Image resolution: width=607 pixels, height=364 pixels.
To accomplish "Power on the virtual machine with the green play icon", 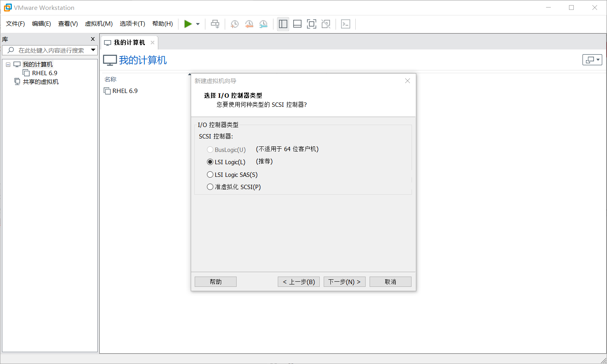I will tap(189, 24).
